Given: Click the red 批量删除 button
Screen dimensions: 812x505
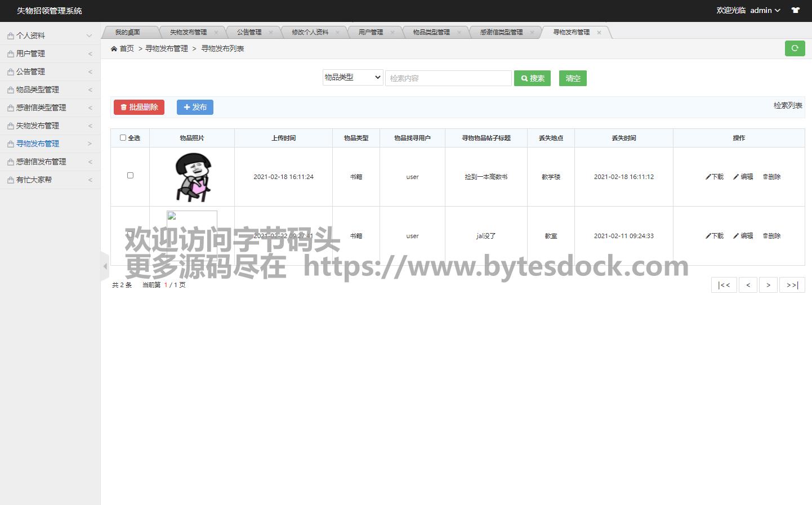Looking at the screenshot, I should pyautogui.click(x=139, y=107).
